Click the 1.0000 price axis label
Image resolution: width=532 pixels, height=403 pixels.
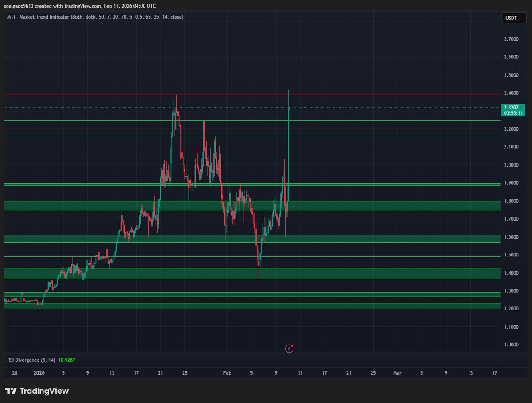(511, 345)
